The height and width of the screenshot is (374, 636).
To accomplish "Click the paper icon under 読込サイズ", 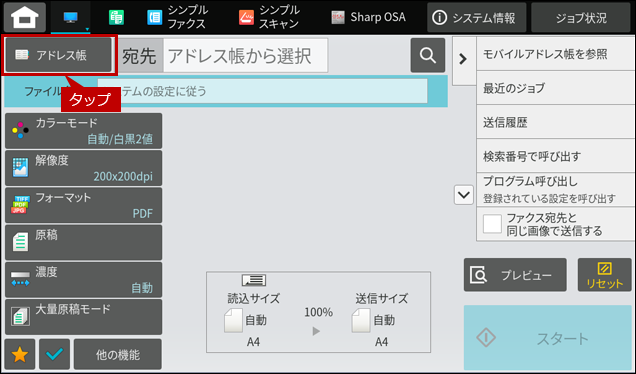I will pos(233,320).
